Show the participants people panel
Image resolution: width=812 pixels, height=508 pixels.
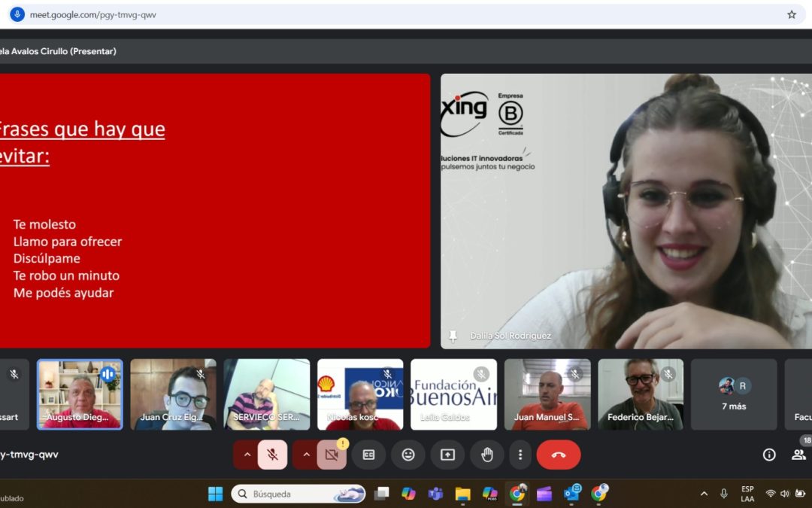coord(798,455)
